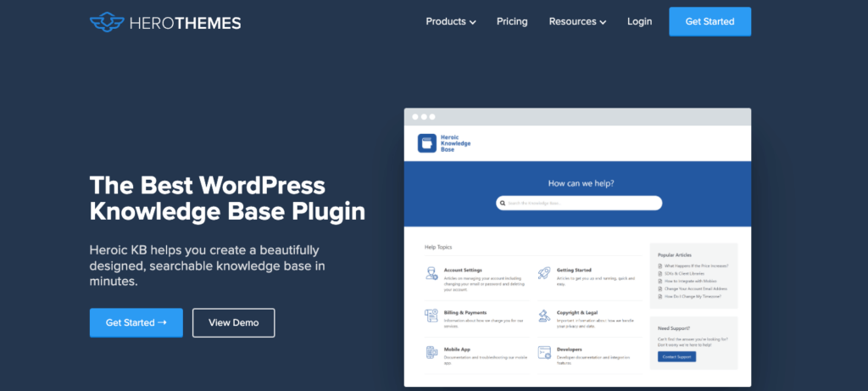This screenshot has width=868, height=391.
Task: Open 'What Happens If the Price Increases?' article
Action: click(696, 265)
